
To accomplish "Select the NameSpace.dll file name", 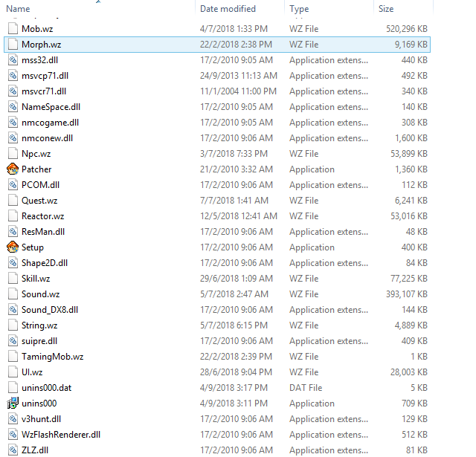I will (x=51, y=107).
